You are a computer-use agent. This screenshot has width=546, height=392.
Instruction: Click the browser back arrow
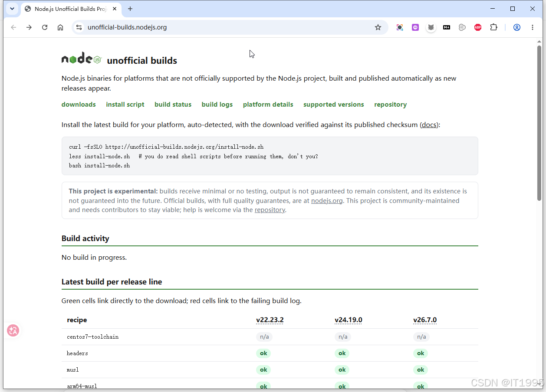pos(13,27)
